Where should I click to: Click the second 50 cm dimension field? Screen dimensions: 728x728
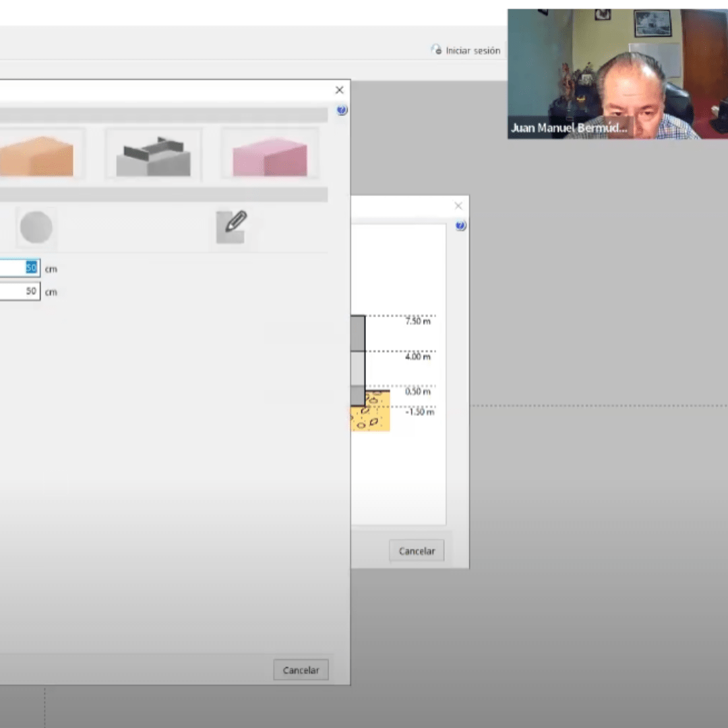[x=19, y=291]
